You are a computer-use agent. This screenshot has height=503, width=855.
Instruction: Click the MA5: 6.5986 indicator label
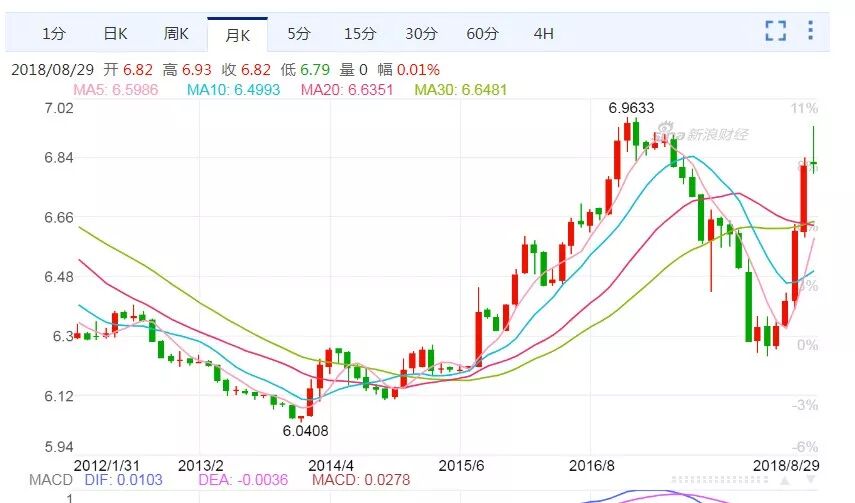[x=116, y=89]
